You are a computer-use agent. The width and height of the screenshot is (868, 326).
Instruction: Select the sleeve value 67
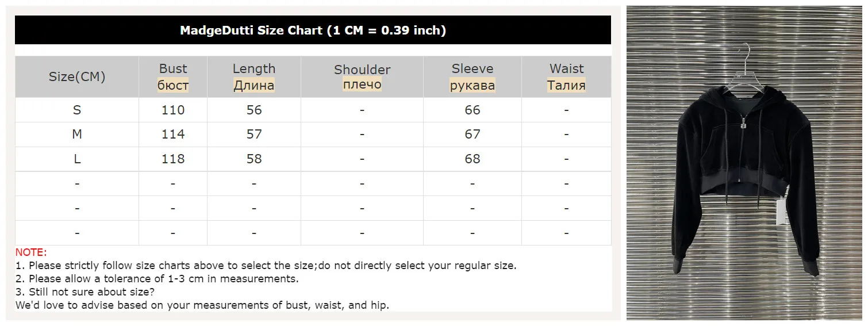coord(473,135)
